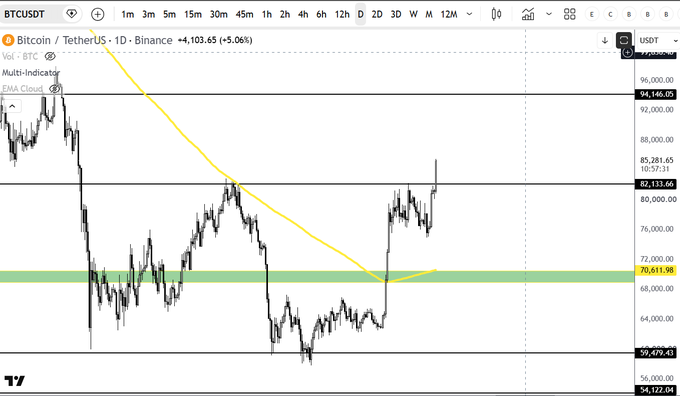Click the orange Bitcoin logo in chart legend

point(8,40)
